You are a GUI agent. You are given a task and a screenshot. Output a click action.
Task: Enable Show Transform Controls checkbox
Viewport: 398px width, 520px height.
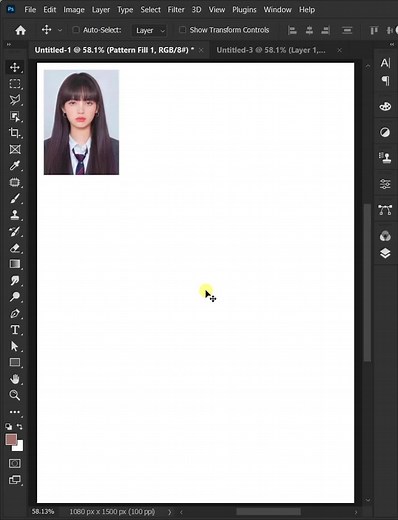[x=182, y=30]
